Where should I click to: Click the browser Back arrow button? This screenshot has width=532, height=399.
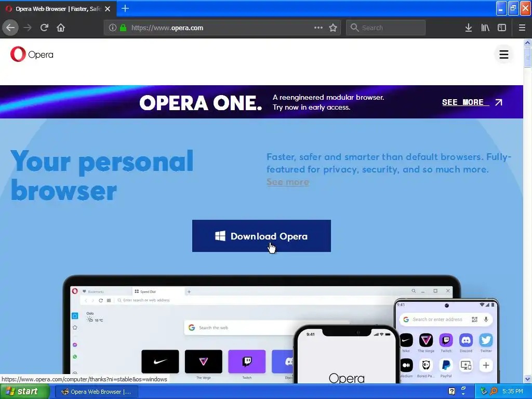coord(10,28)
